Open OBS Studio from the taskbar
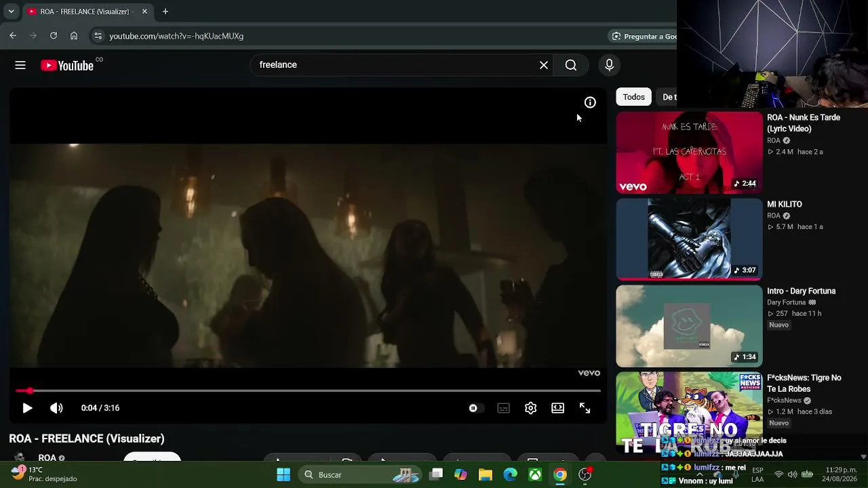Image resolution: width=868 pixels, height=488 pixels. click(585, 474)
